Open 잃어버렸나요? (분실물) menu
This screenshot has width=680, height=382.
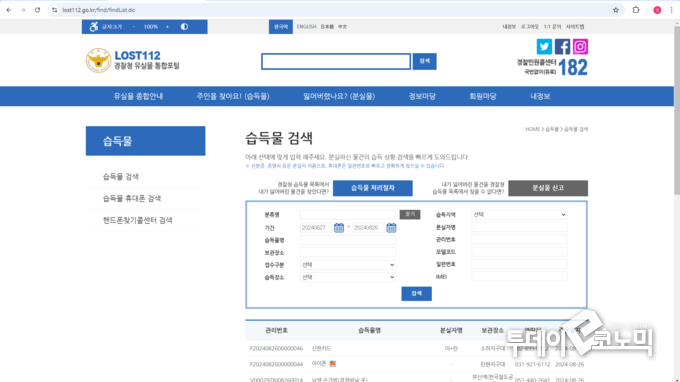click(x=339, y=96)
